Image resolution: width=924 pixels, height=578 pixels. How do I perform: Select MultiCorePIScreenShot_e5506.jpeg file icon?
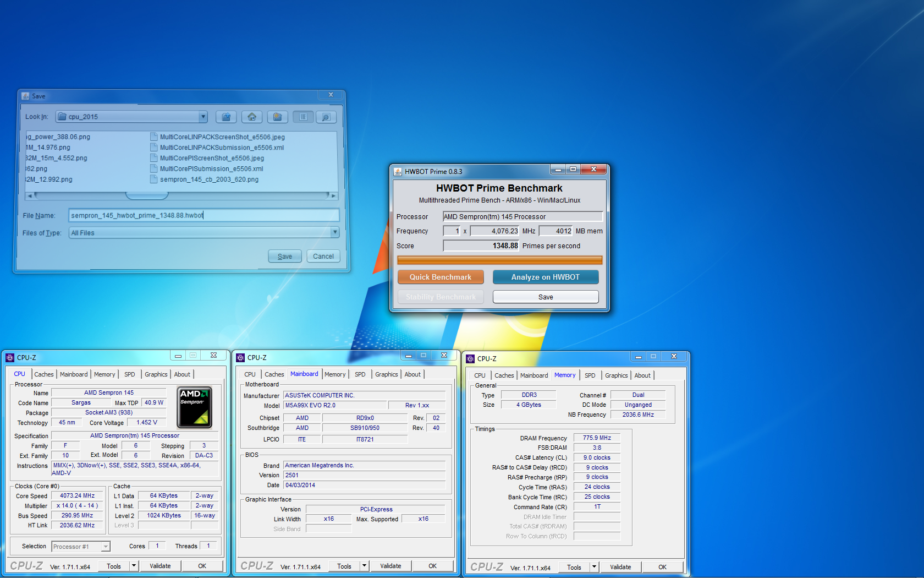(x=154, y=158)
